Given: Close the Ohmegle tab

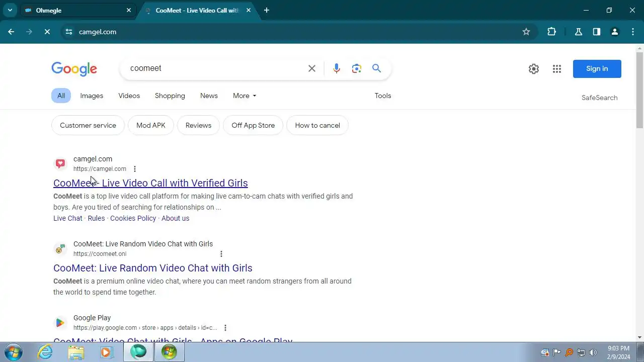Looking at the screenshot, I should click(x=129, y=10).
